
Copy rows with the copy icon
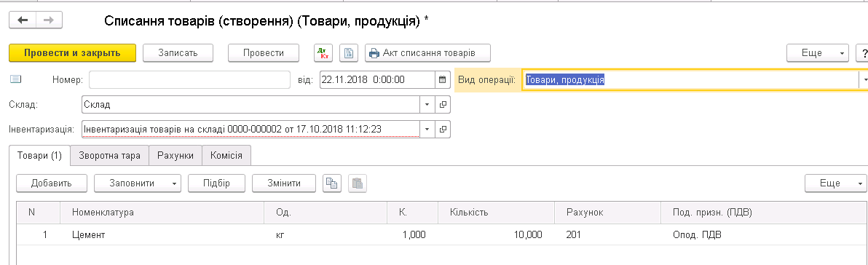(332, 183)
